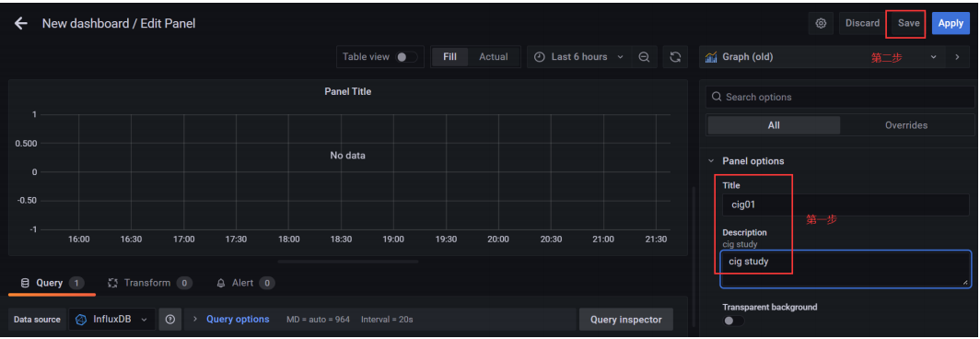Viewport: 980px width, 339px height.
Task: Click the Save button
Action: click(x=909, y=23)
